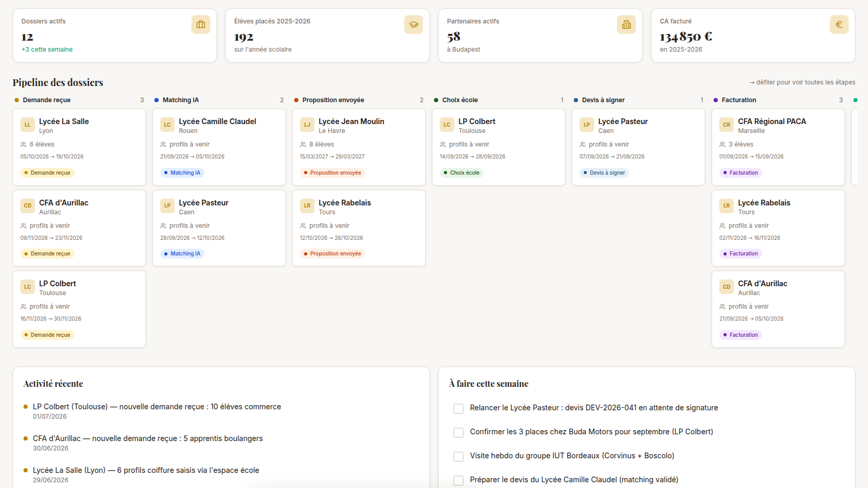Click the LR avatar on Facturation Lycée Rabelais card

click(x=727, y=205)
